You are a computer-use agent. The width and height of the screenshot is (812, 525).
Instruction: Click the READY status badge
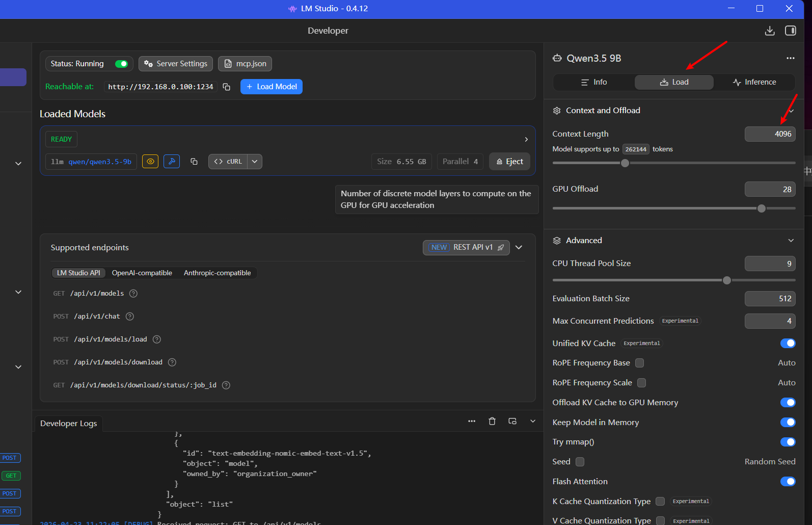[x=61, y=139]
